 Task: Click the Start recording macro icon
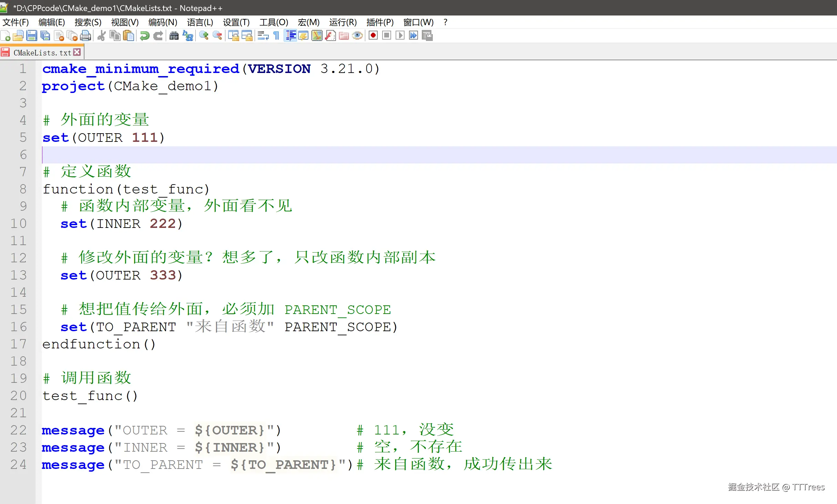pos(373,35)
